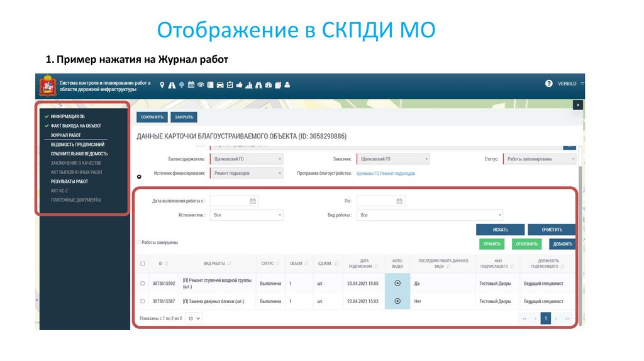Image resolution: width=644 pixels, height=361 pixels.
Task: Click the documents copy icon in header
Action: [x=278, y=85]
